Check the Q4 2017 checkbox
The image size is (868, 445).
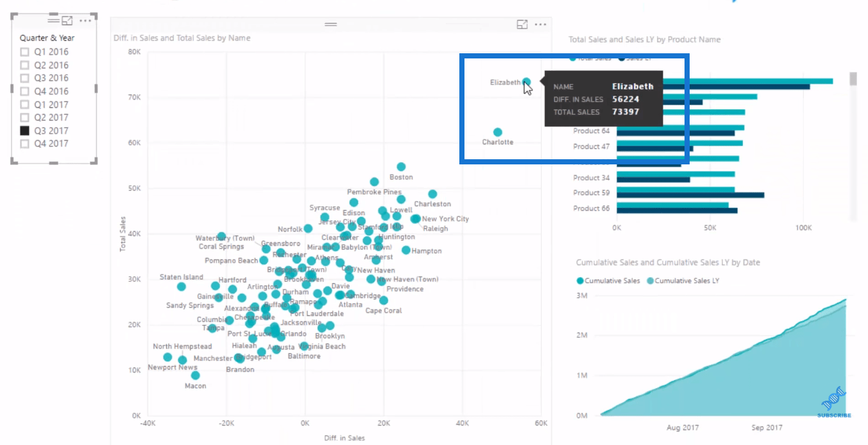25,144
